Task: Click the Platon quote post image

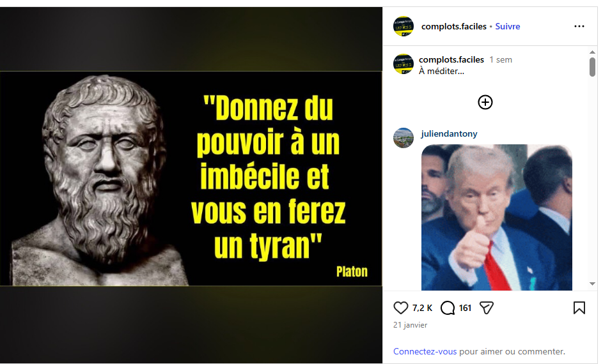Action: pyautogui.click(x=191, y=179)
